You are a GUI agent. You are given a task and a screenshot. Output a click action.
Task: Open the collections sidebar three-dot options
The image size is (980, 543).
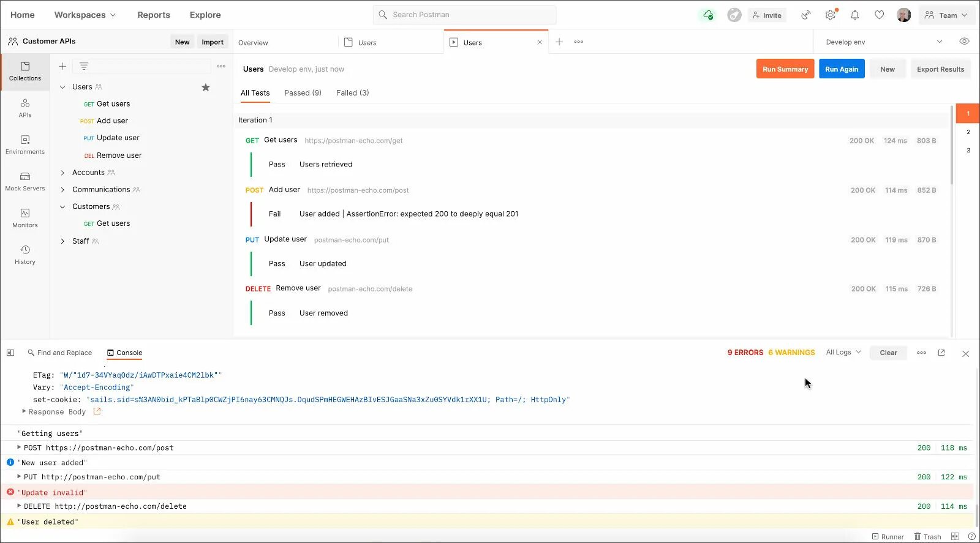pos(221,66)
